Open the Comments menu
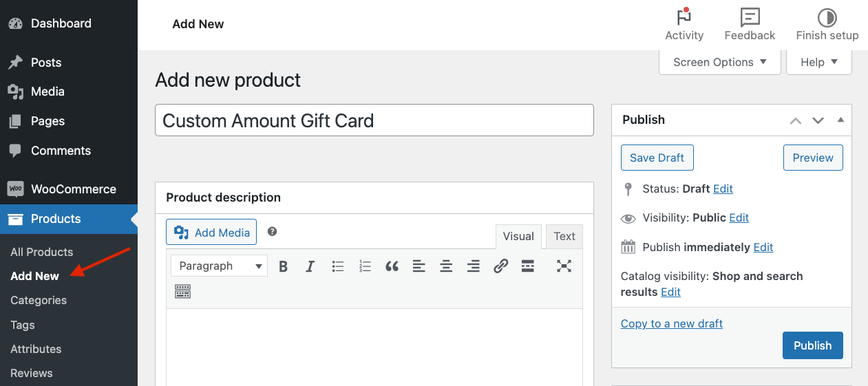 [x=69, y=151]
